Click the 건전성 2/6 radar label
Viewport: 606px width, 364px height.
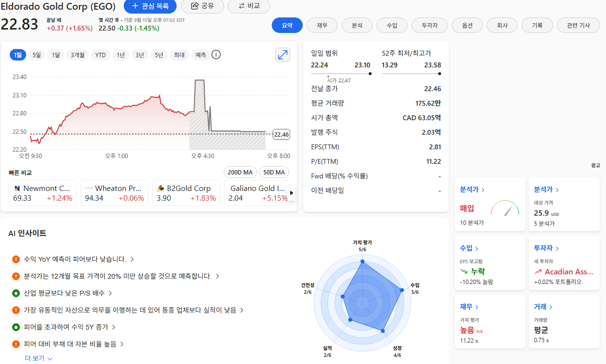(308, 288)
